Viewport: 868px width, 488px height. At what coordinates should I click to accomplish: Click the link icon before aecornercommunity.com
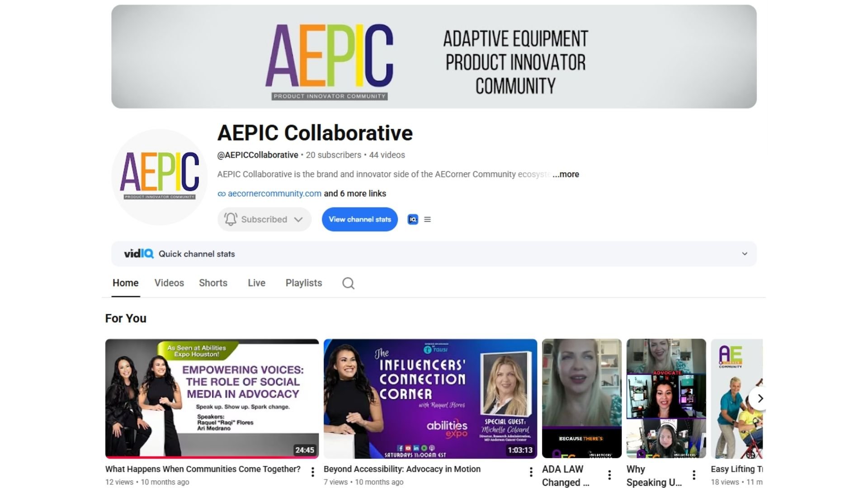[222, 194]
